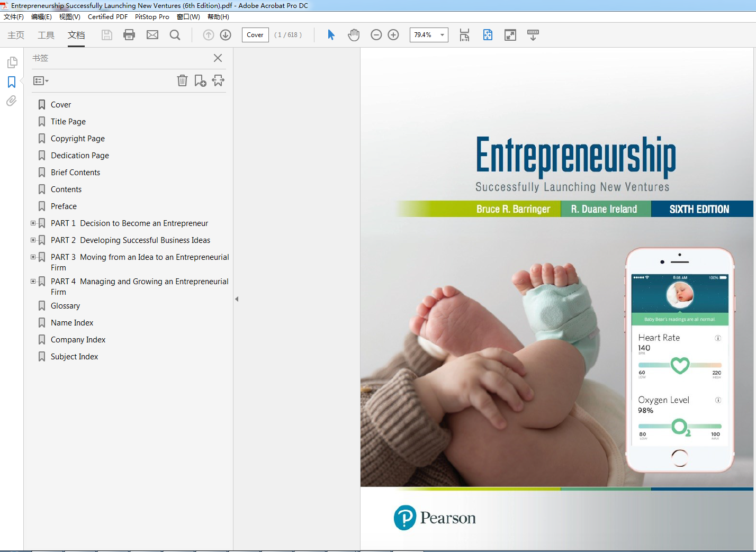Viewport: 756px width, 552px height.
Task: Open the 帮助(H) menu
Action: click(x=218, y=17)
